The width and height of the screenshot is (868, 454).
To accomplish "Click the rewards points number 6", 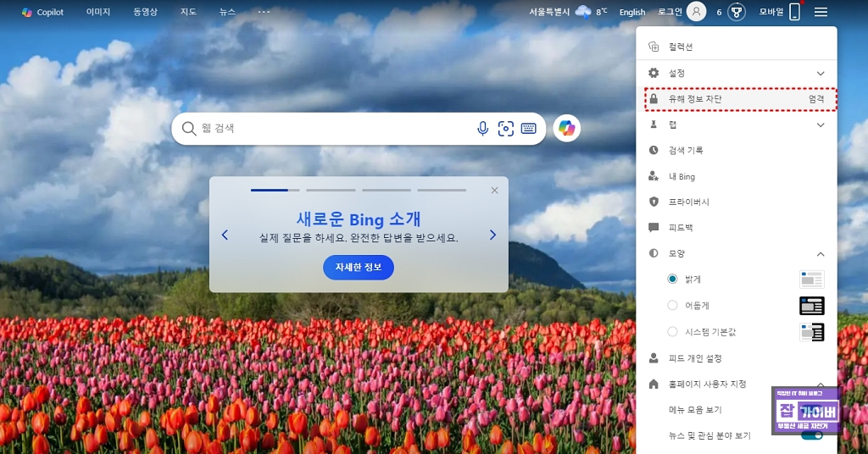I will coord(719,12).
